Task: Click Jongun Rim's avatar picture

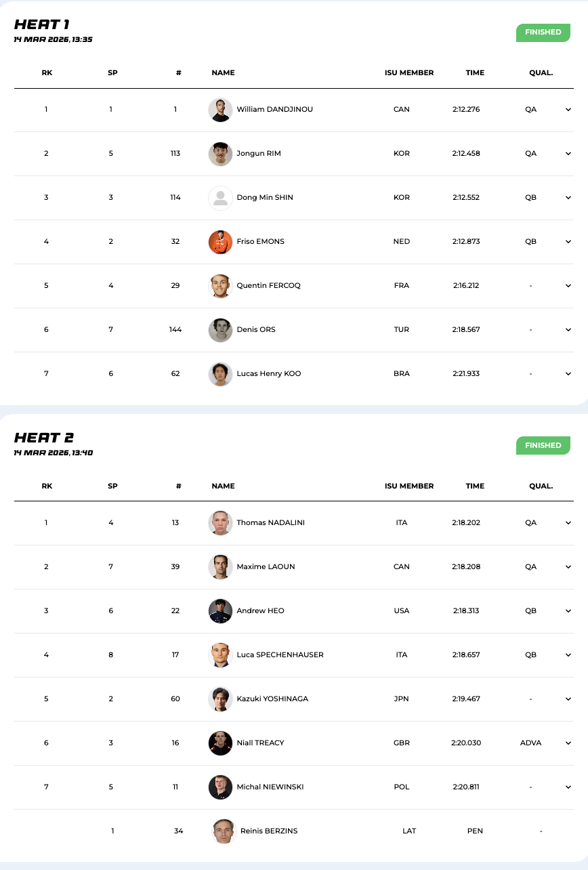Action: (x=220, y=154)
